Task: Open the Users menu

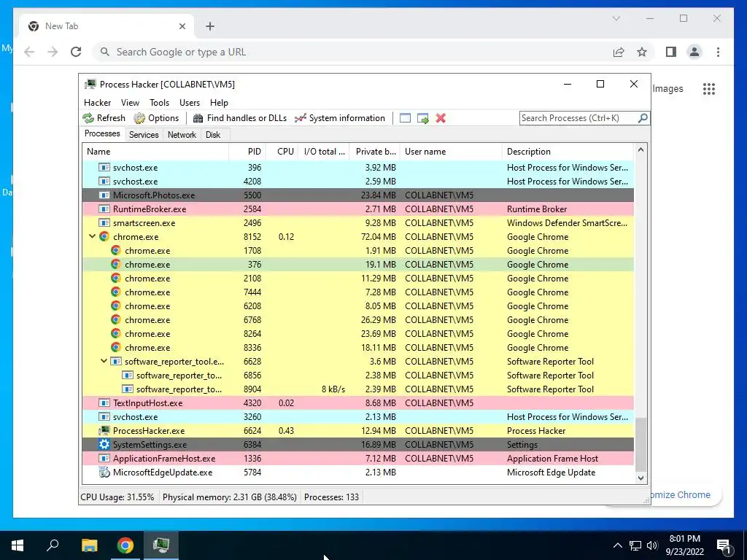Action: click(x=190, y=103)
